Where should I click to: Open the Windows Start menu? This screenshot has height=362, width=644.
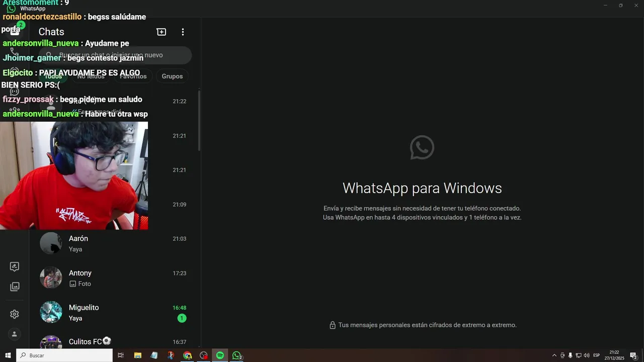(8, 355)
